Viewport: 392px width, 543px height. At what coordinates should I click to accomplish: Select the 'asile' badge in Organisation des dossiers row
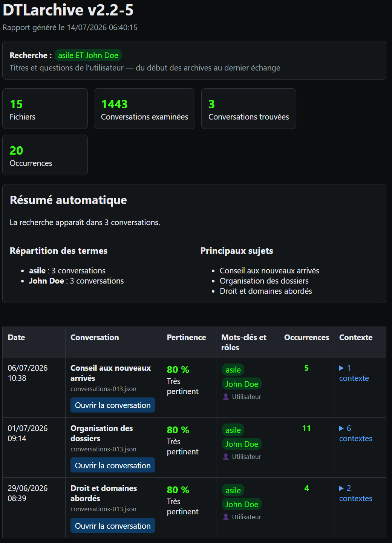pyautogui.click(x=233, y=430)
